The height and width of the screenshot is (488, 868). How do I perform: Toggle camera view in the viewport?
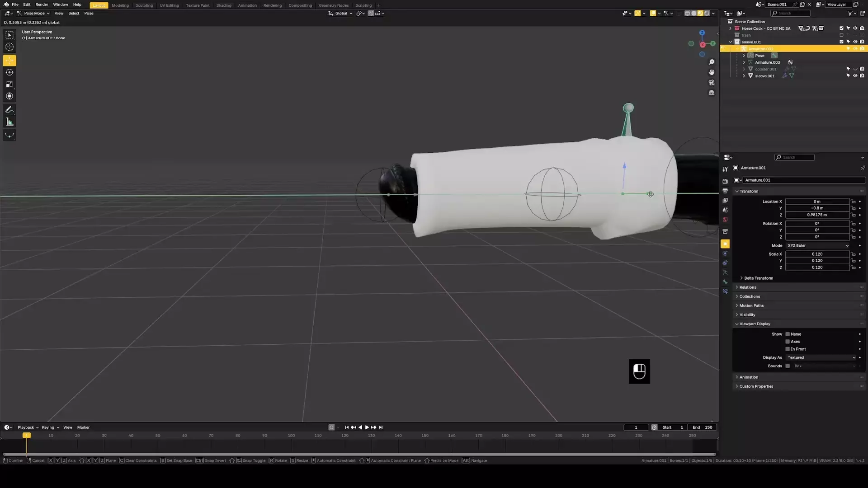(x=712, y=83)
